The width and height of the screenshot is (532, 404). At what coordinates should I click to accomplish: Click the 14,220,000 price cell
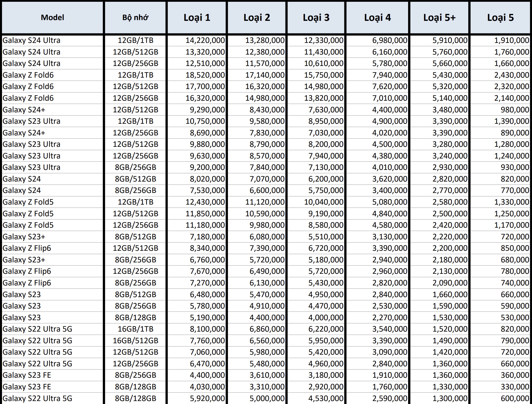pyautogui.click(x=197, y=40)
